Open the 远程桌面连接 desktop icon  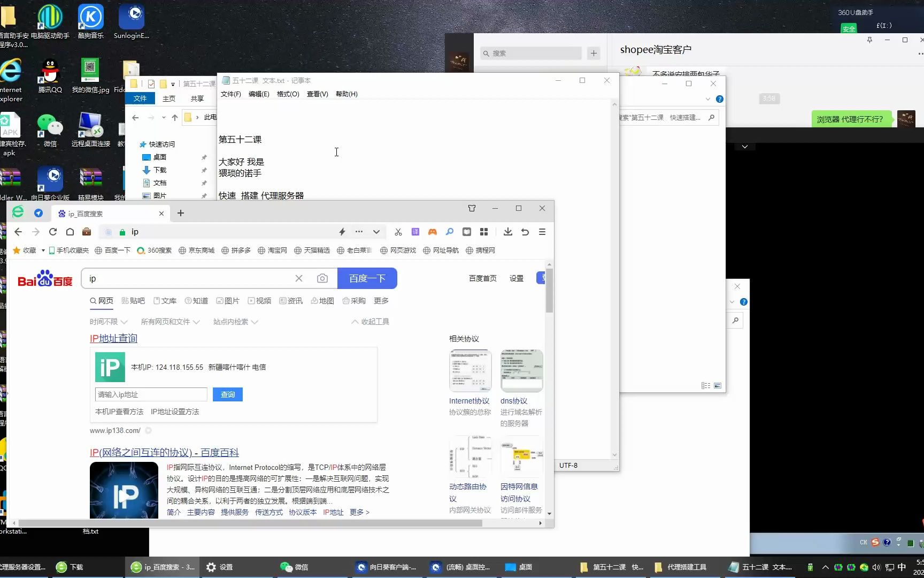click(90, 130)
